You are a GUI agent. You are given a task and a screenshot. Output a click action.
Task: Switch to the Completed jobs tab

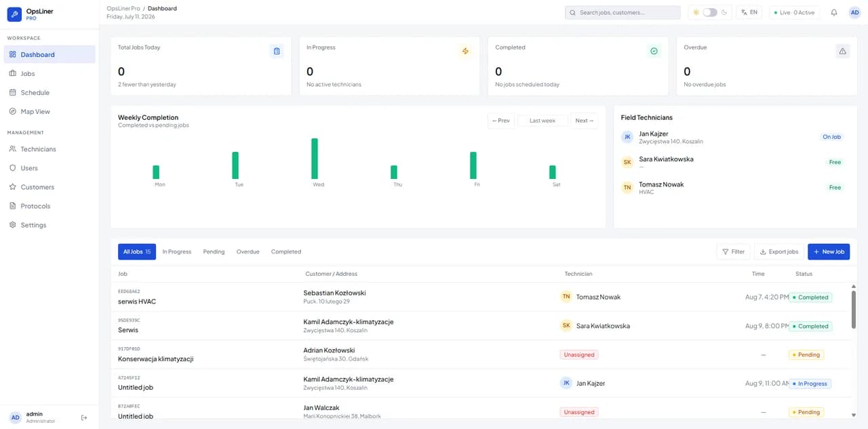coord(286,251)
